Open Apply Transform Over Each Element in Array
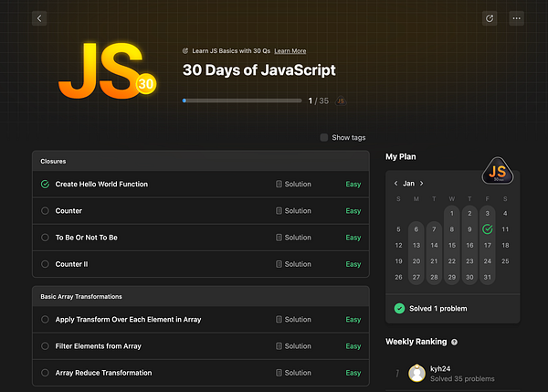This screenshot has height=392, width=548. point(128,319)
